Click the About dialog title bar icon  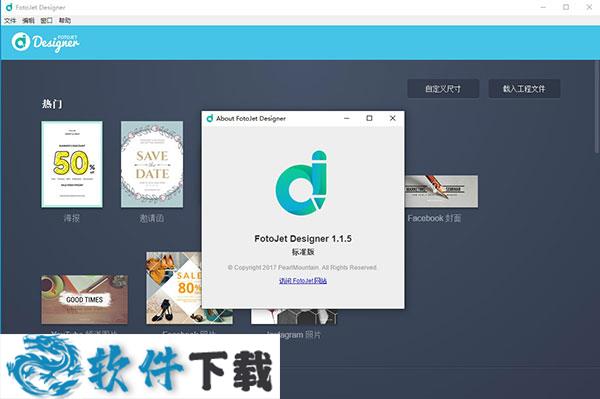[210, 118]
